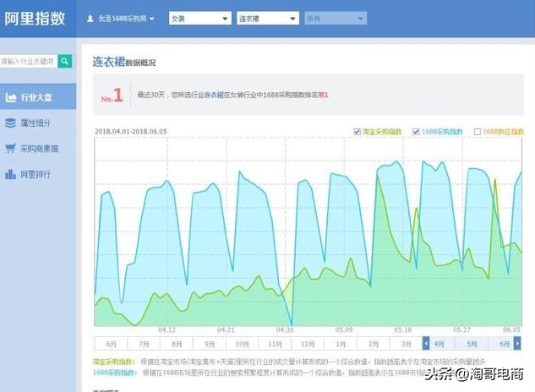Select 9月 on the timeline
This screenshot has height=392, width=535.
tap(210, 344)
